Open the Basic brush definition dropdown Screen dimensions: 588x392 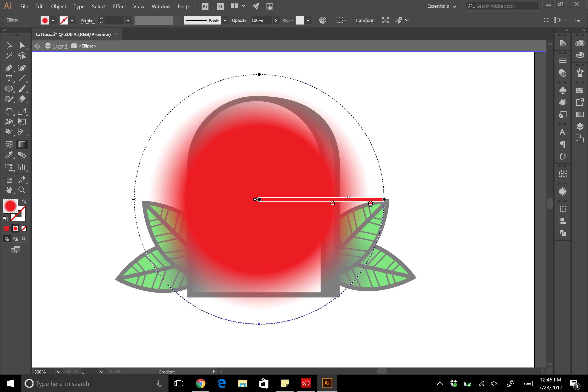[x=225, y=20]
